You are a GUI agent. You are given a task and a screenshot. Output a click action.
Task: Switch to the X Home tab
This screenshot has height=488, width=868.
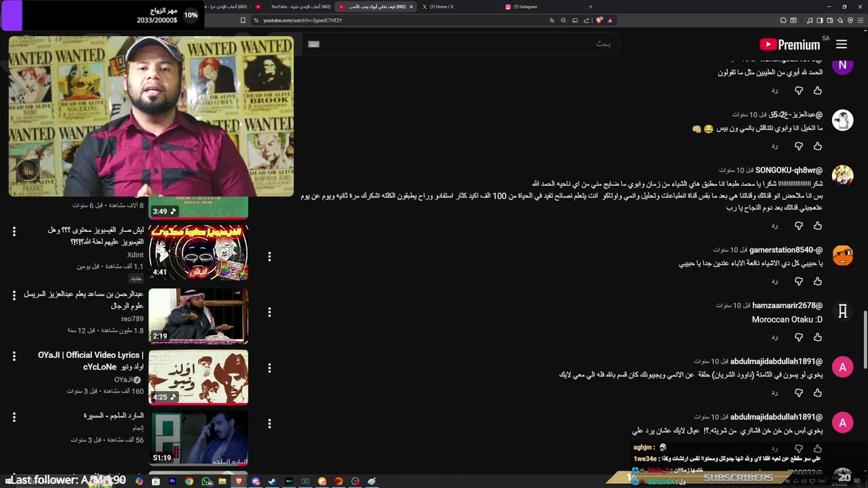(x=456, y=7)
